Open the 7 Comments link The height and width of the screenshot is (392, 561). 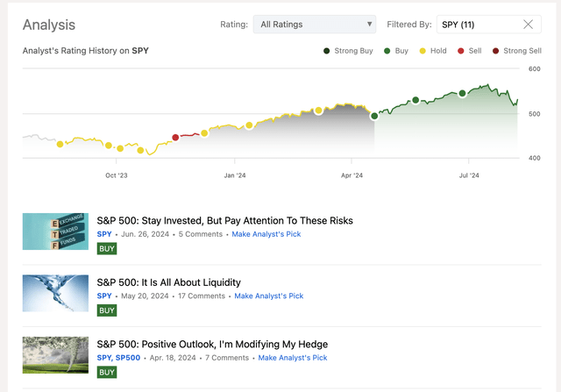(x=227, y=358)
